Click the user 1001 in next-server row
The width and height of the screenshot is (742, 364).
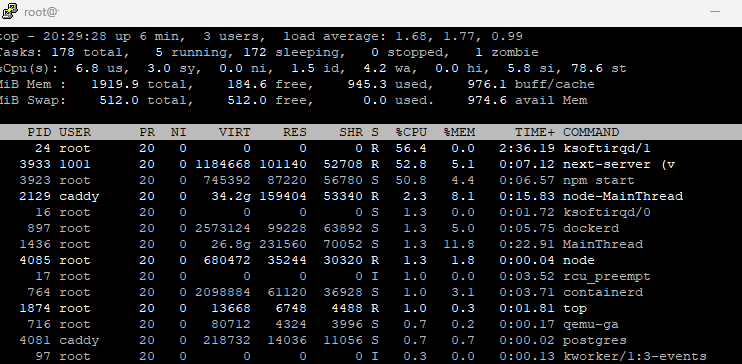[75, 164]
